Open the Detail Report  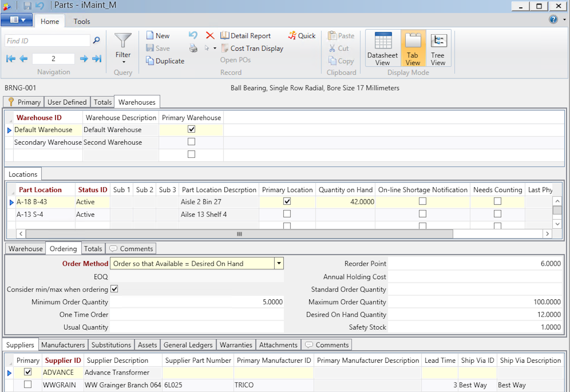click(246, 35)
